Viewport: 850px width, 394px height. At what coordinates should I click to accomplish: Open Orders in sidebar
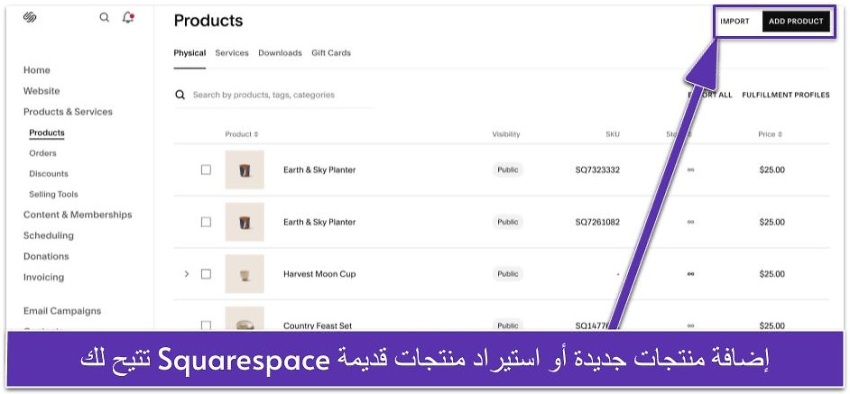43,153
